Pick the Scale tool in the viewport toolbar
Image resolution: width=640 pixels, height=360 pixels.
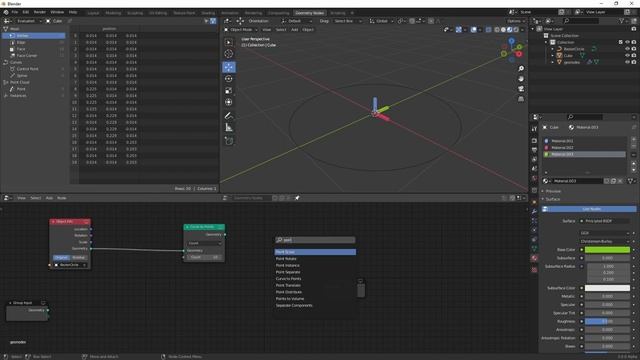coord(229,91)
